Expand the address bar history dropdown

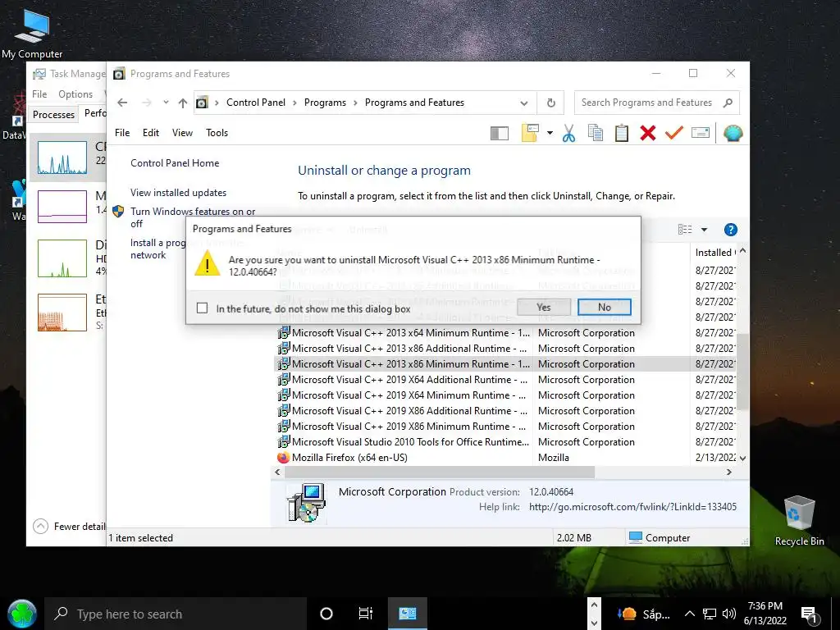[524, 103]
